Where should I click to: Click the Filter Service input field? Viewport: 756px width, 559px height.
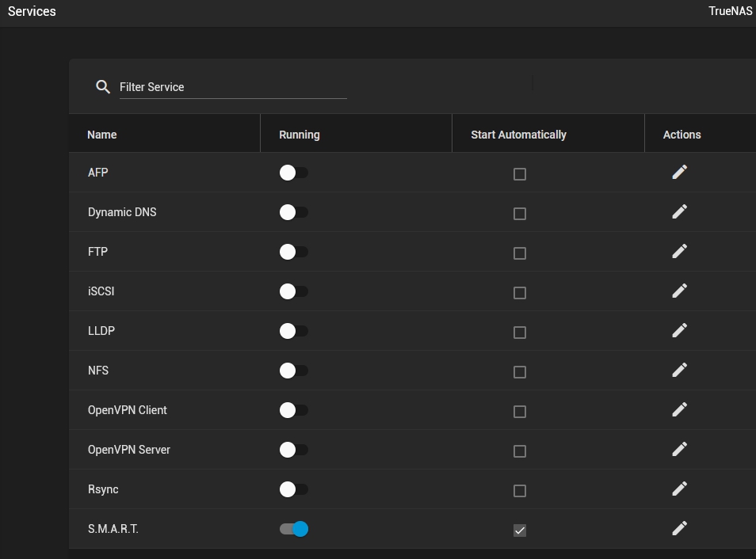[233, 87]
